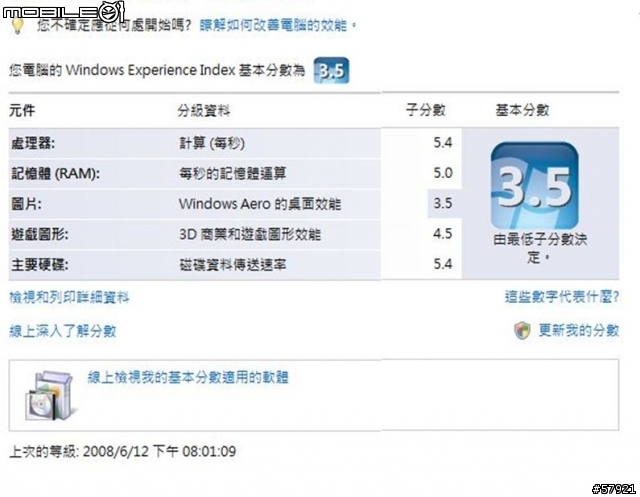Click the 子分數 column header
The height and width of the screenshot is (497, 640).
[x=426, y=110]
